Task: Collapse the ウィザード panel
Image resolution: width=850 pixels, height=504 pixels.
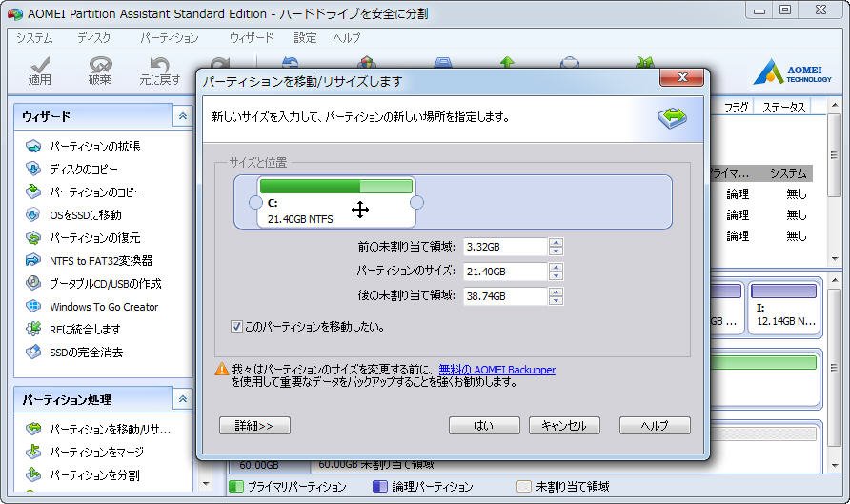Action: point(183,116)
